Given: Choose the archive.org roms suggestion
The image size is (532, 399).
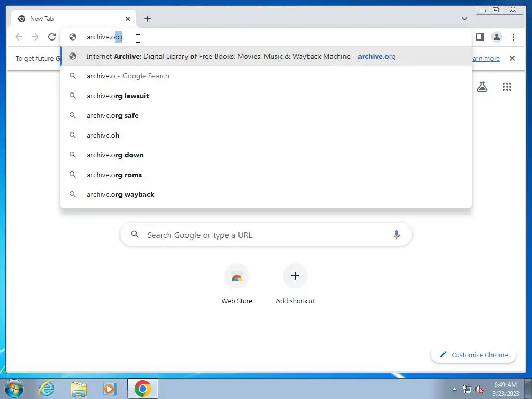Looking at the screenshot, I should 266,175.
